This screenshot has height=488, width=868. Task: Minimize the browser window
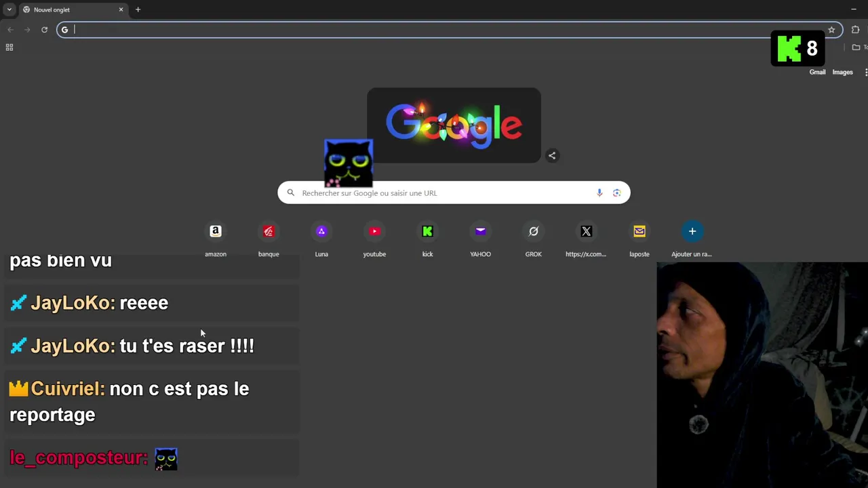pyautogui.click(x=853, y=9)
